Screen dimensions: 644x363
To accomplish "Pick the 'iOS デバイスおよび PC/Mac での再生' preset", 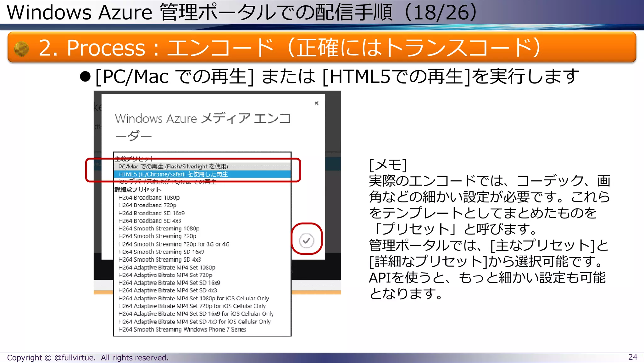I will [x=202, y=182].
